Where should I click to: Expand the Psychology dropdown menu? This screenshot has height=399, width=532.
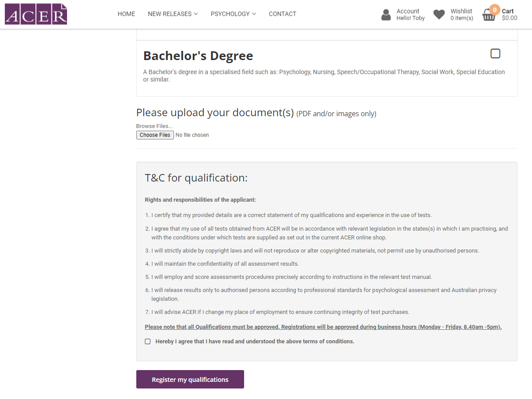click(x=233, y=14)
